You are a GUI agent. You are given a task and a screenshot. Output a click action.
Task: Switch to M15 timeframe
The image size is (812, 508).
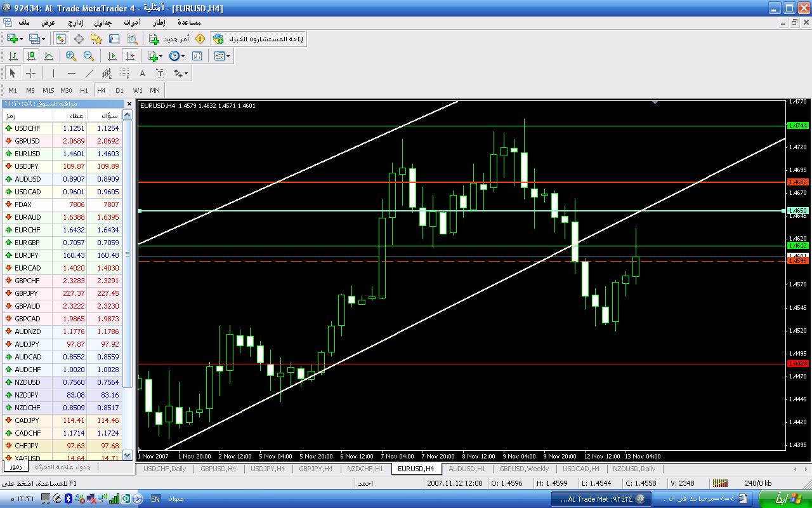click(48, 90)
